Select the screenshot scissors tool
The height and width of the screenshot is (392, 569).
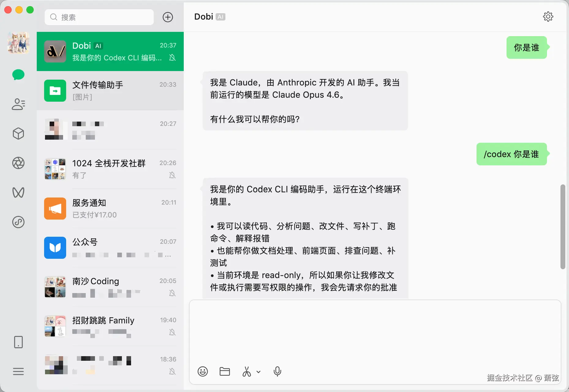coord(247,371)
